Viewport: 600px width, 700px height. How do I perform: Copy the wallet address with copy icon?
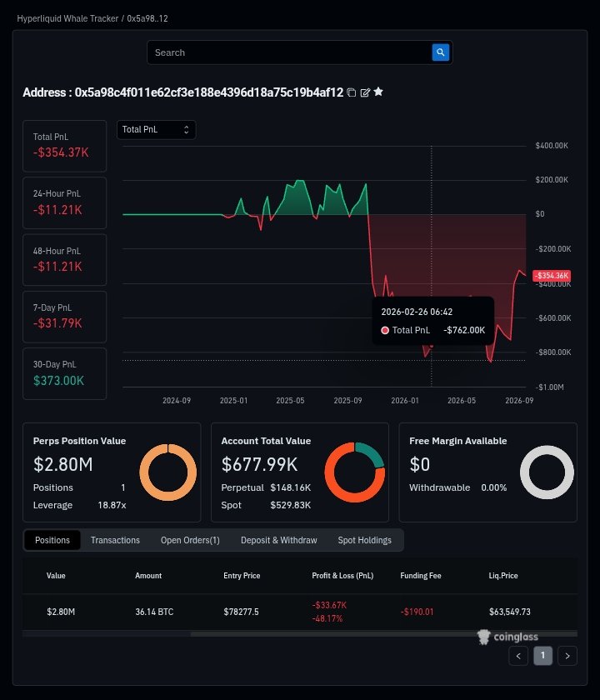(352, 92)
